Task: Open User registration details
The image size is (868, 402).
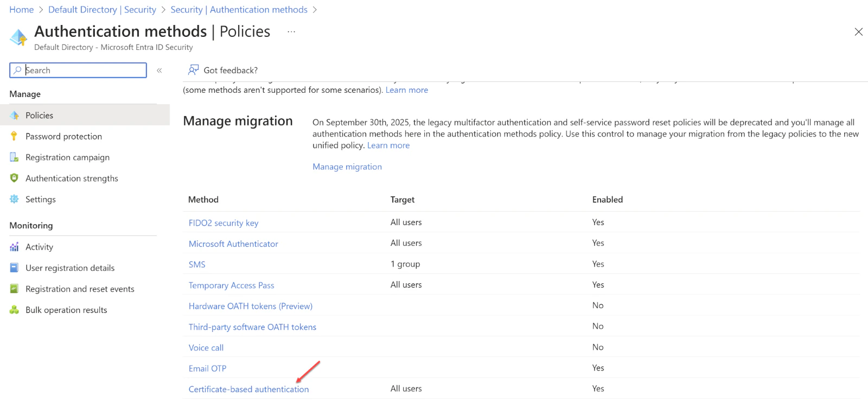Action: pos(70,267)
